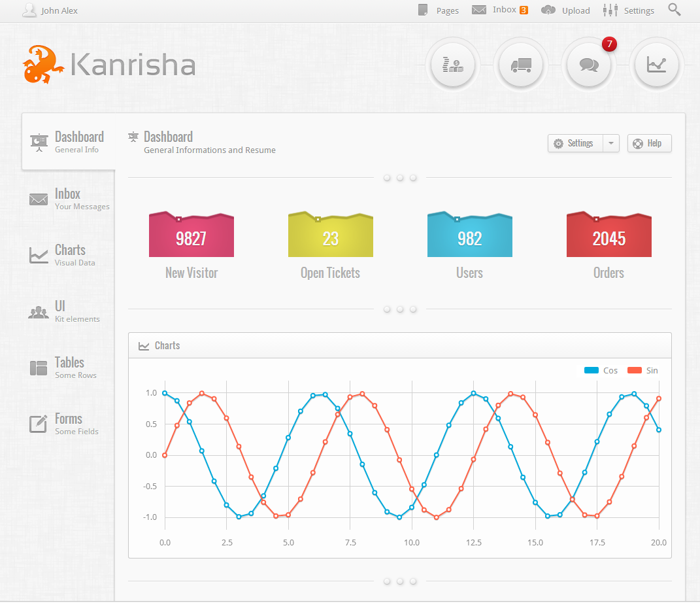Open search with the magnifier icon
The height and width of the screenshot is (603, 700).
(674, 9)
